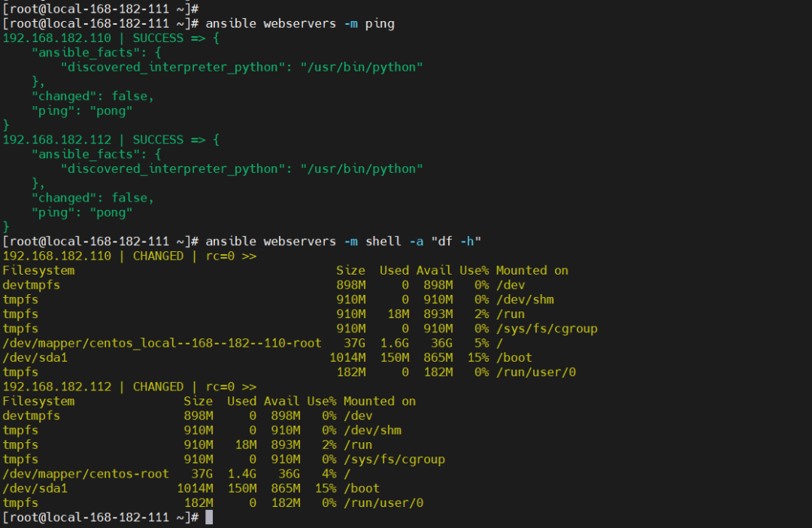The image size is (812, 528).
Task: Click '/run/user/0' mount in second df output
Action: 383,502
